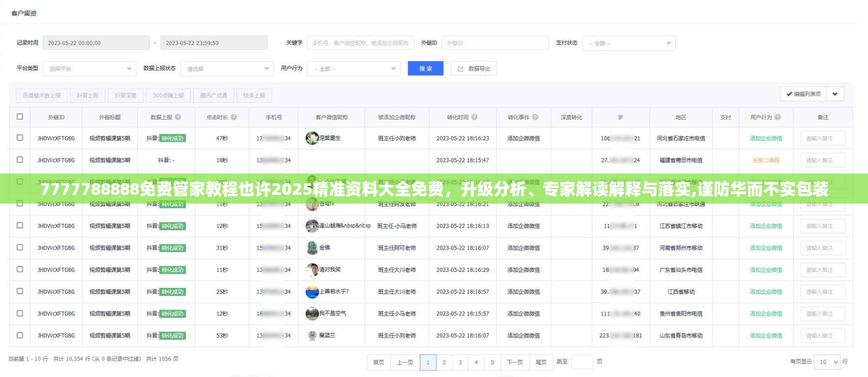Screen dimensions: 868x377
Task: Click the help icon beside 转化时间 column header
Action: coord(474,117)
